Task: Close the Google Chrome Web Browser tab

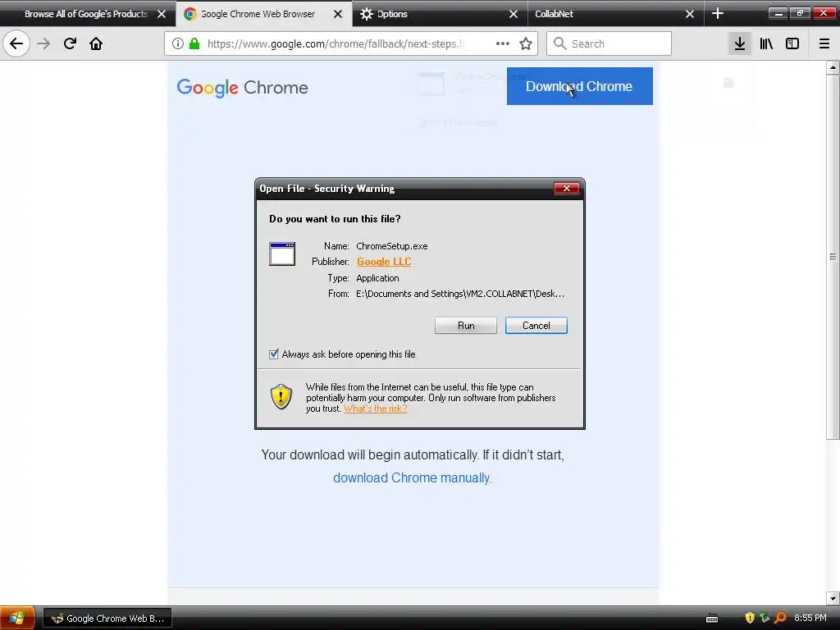Action: point(337,14)
